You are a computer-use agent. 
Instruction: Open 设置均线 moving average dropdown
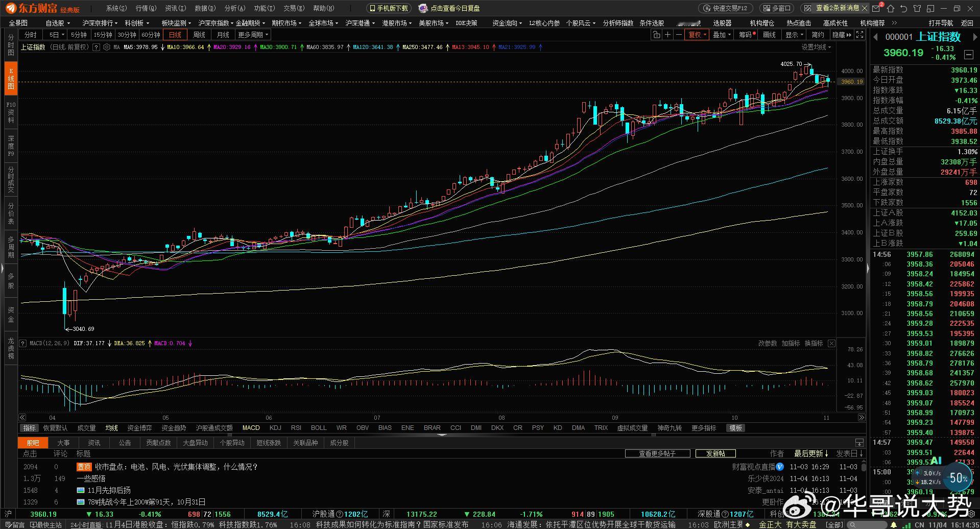click(816, 47)
